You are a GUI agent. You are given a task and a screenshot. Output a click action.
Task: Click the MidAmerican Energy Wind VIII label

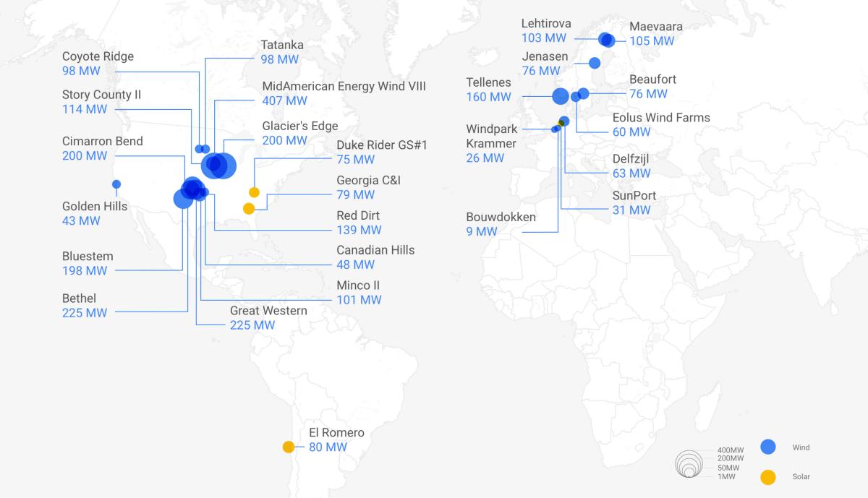tap(344, 86)
